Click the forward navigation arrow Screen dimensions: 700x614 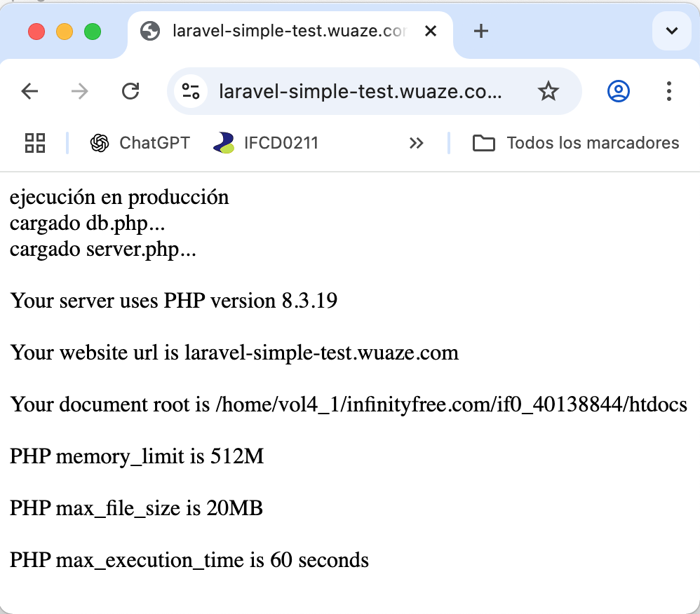[x=80, y=91]
